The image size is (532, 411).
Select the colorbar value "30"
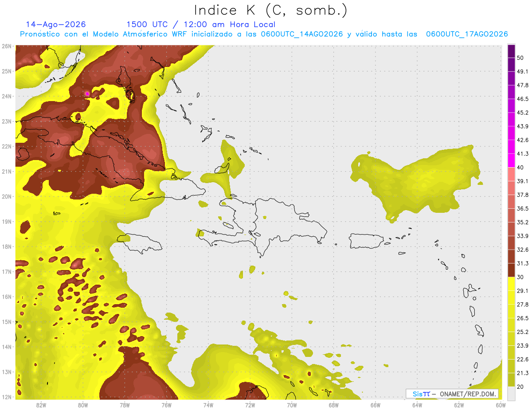point(520,277)
